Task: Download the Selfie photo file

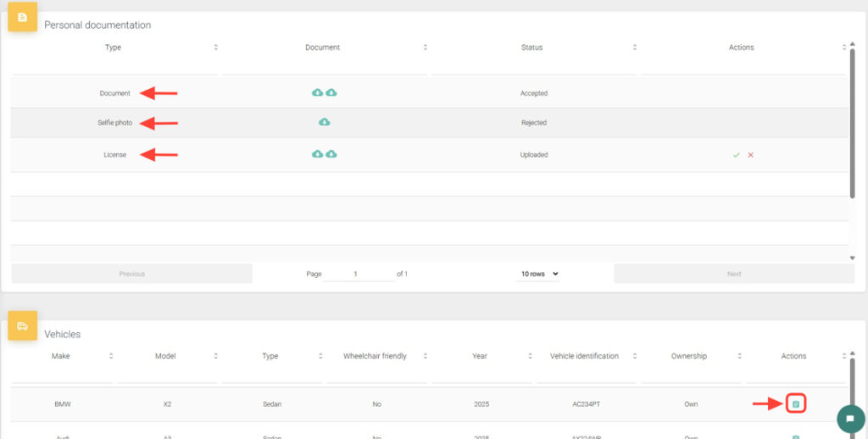Action: click(x=324, y=122)
